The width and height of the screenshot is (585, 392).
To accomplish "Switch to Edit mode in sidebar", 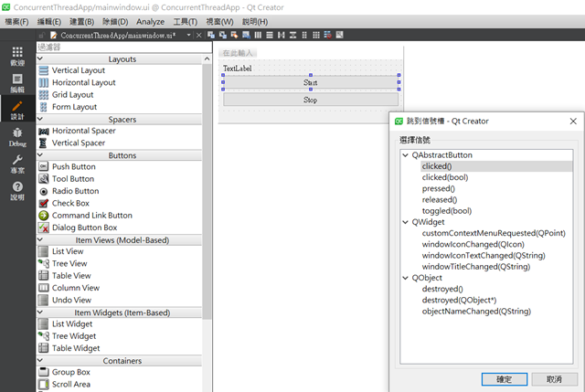I will click(17, 83).
